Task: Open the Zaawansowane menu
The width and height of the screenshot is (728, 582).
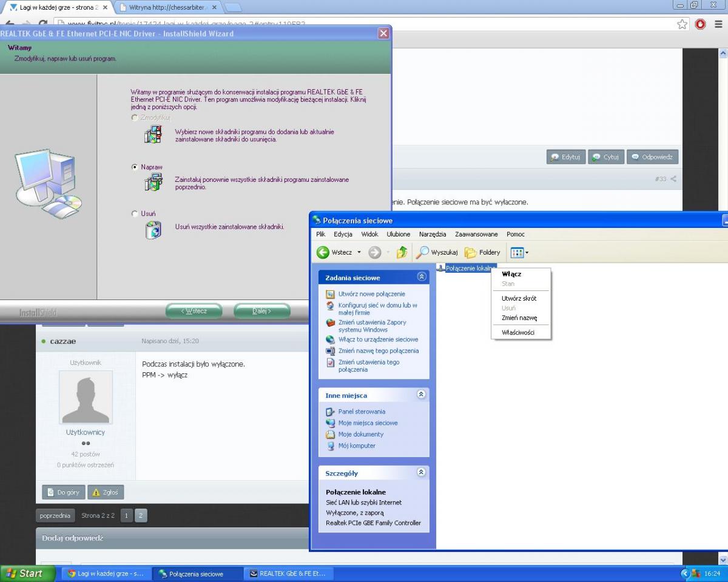Action: pos(476,234)
